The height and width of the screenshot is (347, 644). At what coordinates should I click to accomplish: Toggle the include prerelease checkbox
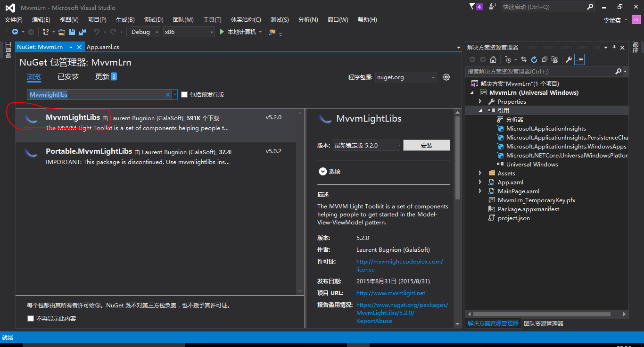point(184,95)
